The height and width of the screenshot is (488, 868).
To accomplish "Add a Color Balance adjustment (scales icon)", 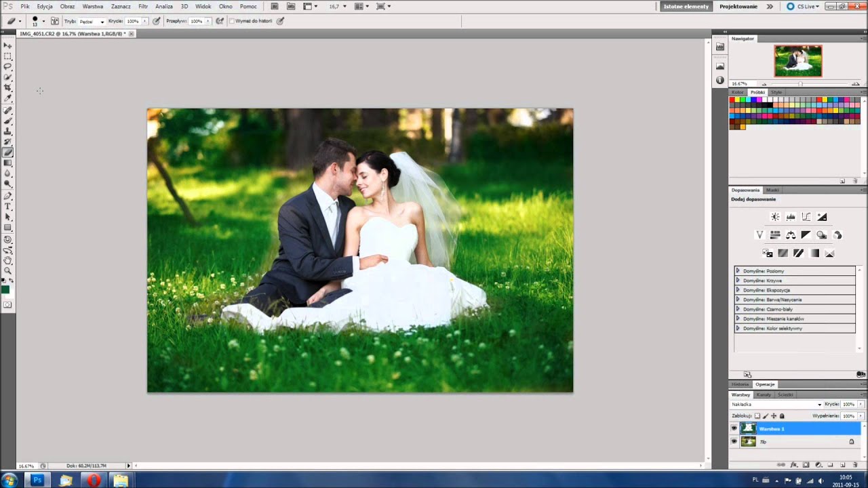I will 791,235.
